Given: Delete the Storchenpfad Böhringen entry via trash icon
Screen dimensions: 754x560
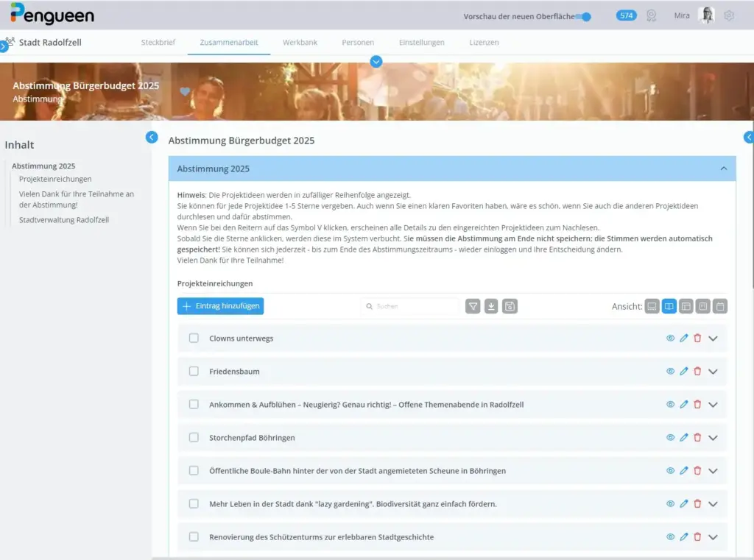Looking at the screenshot, I should [697, 437].
